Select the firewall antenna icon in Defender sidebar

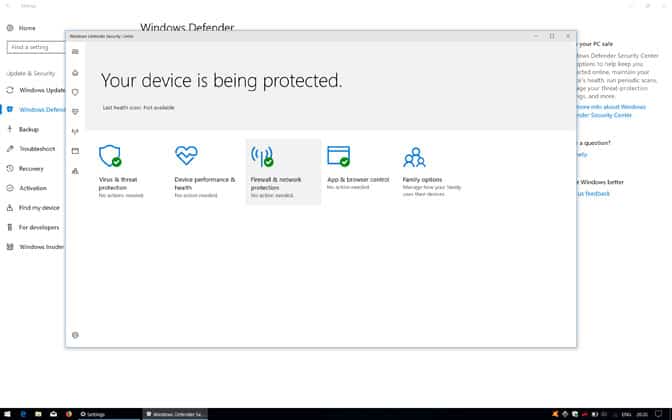point(75,131)
